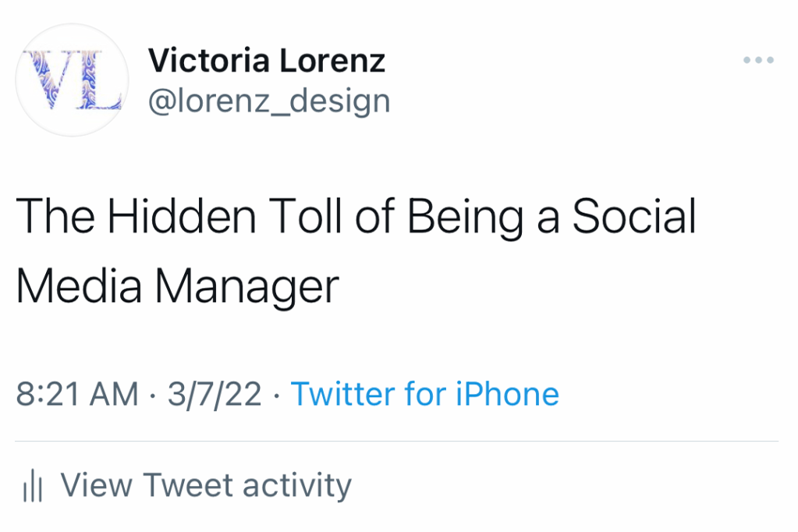Image resolution: width=798 pixels, height=532 pixels.
Task: Click the word "activity" below the divider
Action: click(297, 485)
